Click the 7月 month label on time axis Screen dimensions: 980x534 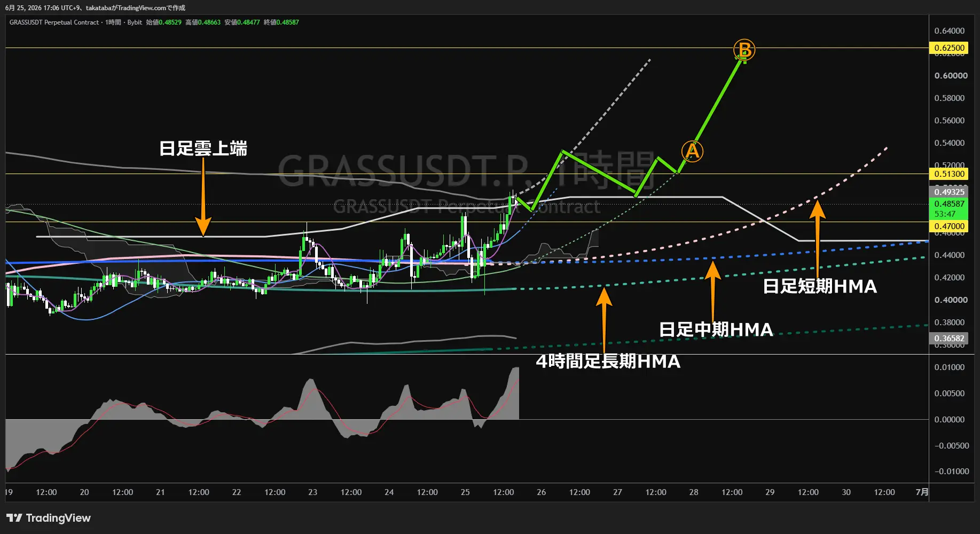click(922, 492)
